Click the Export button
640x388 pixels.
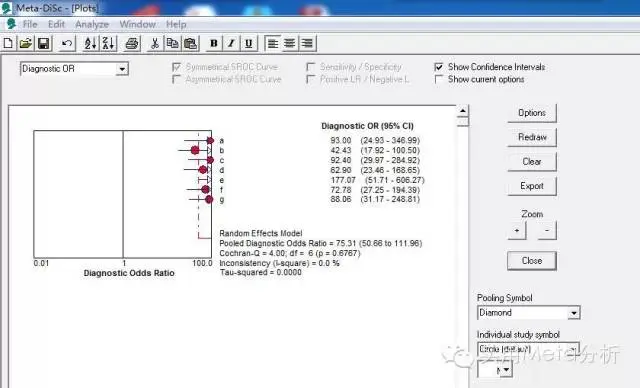pyautogui.click(x=532, y=186)
